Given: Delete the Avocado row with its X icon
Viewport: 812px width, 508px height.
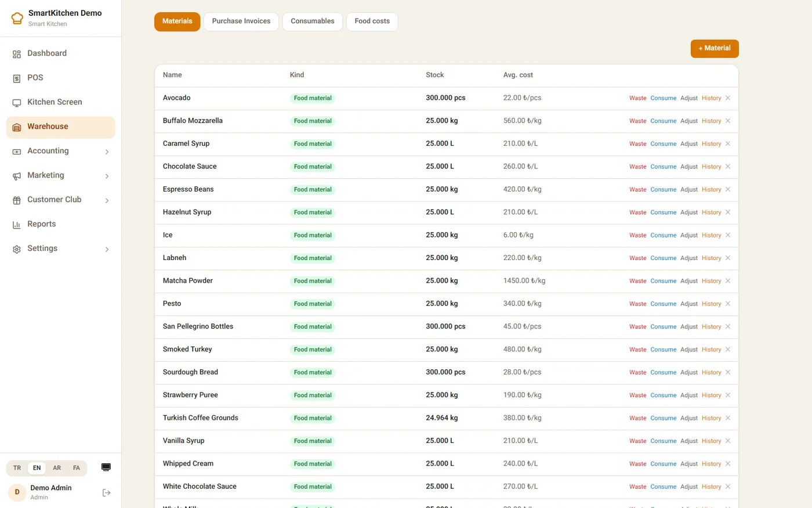Looking at the screenshot, I should [x=728, y=98].
